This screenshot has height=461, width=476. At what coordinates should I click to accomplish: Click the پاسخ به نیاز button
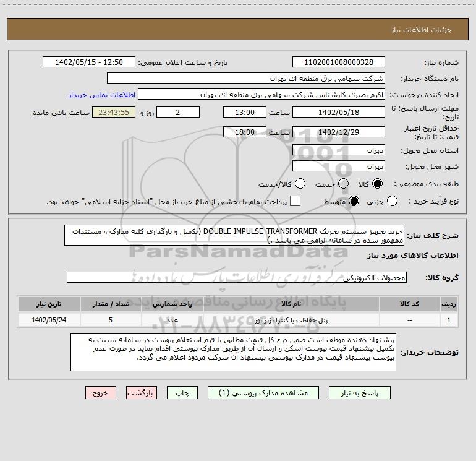point(360,393)
